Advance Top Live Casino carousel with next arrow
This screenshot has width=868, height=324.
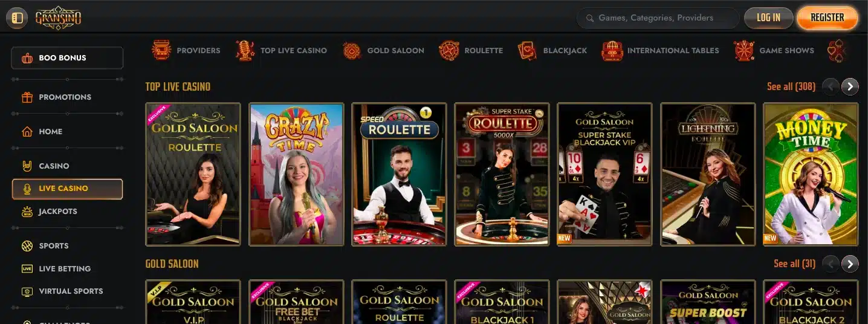pyautogui.click(x=850, y=87)
